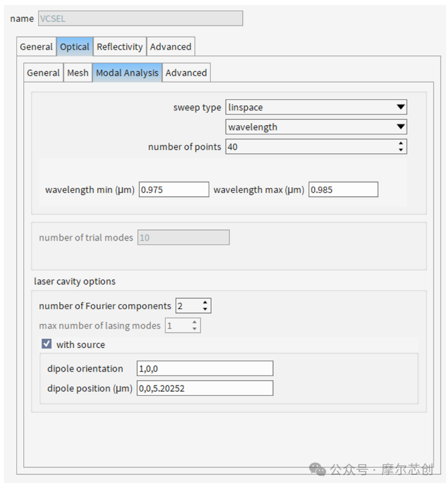Open the Optical Advanced sub-tab
Image resolution: width=448 pixels, height=488 pixels.
click(x=186, y=73)
